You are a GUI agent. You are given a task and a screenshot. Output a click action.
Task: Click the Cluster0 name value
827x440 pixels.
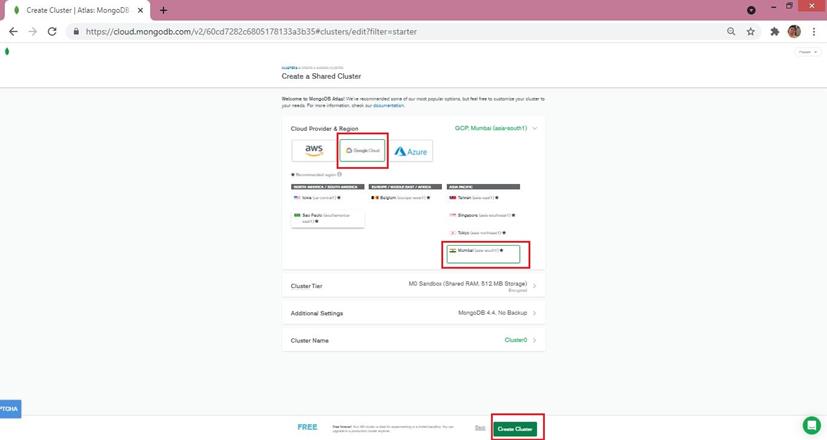[516, 340]
